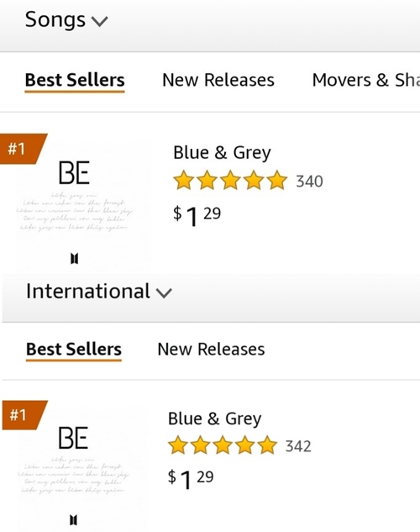Switch to New Releases tab under Songs

(218, 81)
